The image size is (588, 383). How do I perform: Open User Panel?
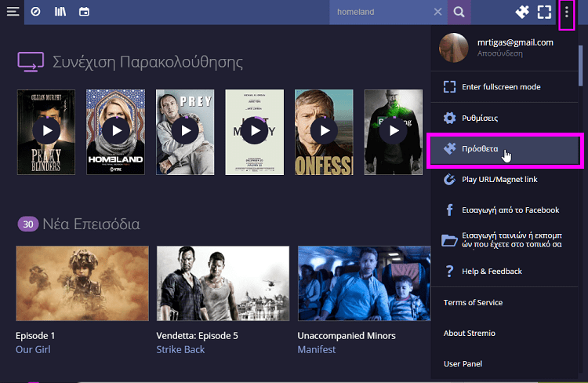[x=463, y=364]
